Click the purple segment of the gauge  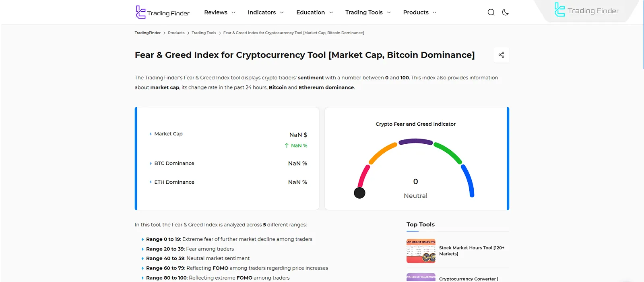pos(416,141)
